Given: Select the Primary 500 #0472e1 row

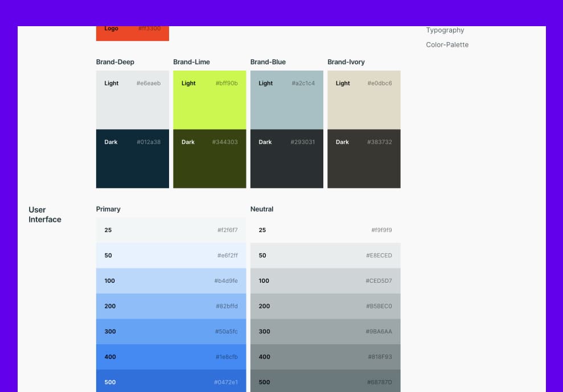Looking at the screenshot, I should click(171, 381).
